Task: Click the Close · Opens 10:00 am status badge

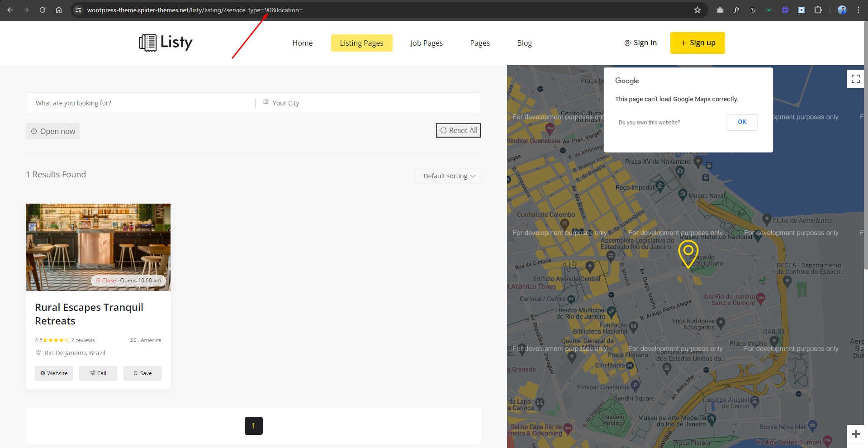Action: point(128,281)
